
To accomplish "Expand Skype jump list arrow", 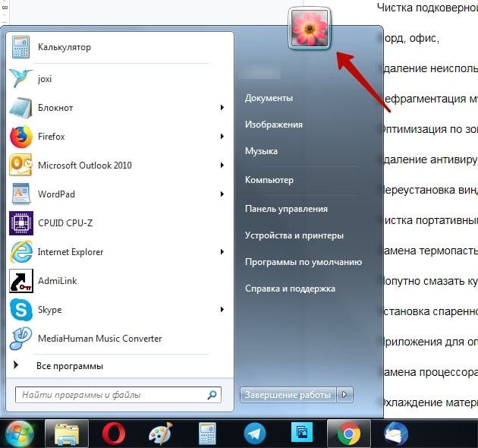I will pyautogui.click(x=222, y=310).
